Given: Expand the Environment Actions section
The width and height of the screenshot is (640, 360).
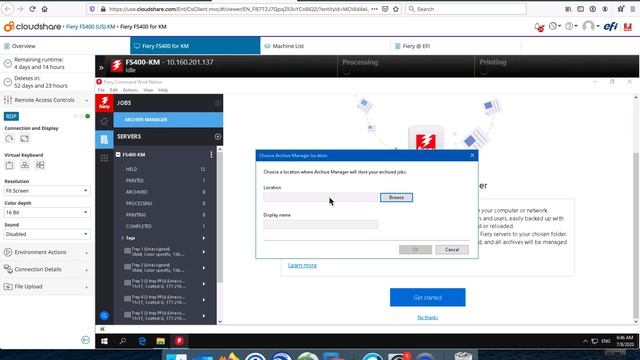Looking at the screenshot, I should [x=47, y=252].
